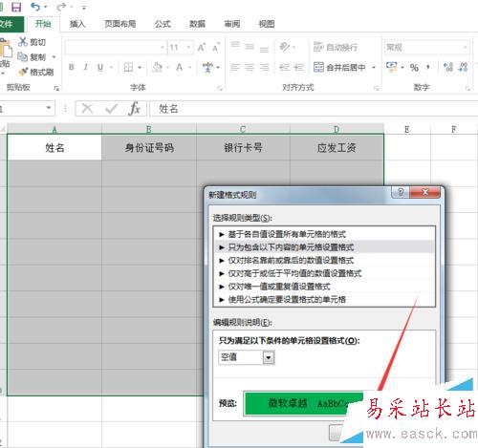This screenshot has height=448, width=478.
Task: Click the Save icon in quick access toolbar
Action: point(16,7)
